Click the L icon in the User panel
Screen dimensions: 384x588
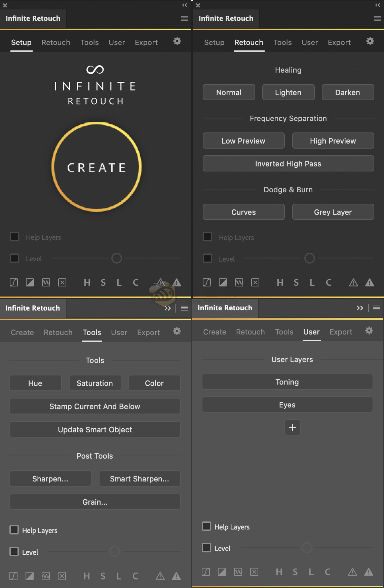311,572
